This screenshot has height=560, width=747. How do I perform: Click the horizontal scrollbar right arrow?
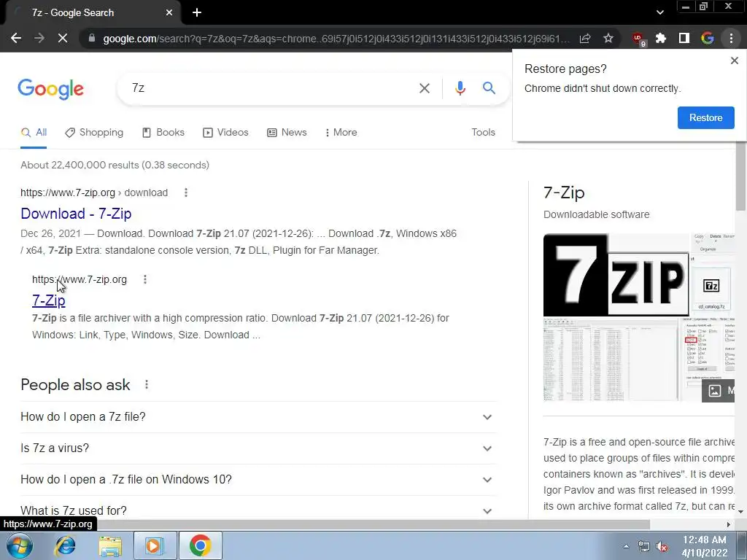point(728,524)
